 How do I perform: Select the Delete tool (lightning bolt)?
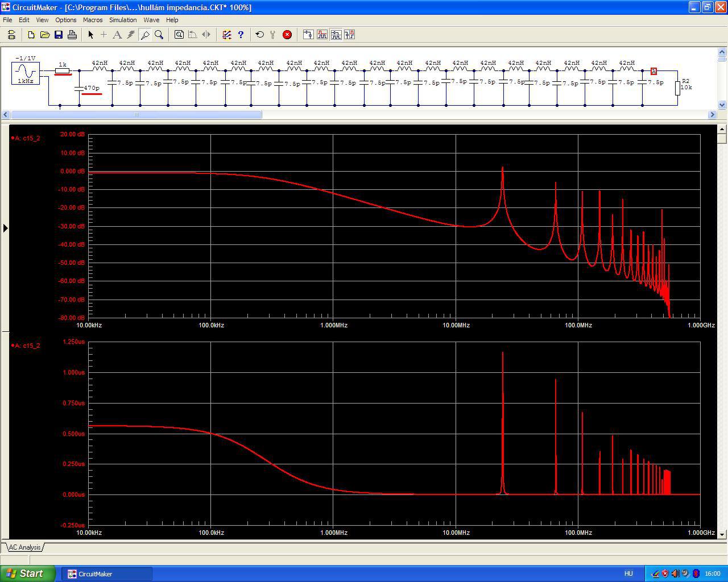coord(131,35)
